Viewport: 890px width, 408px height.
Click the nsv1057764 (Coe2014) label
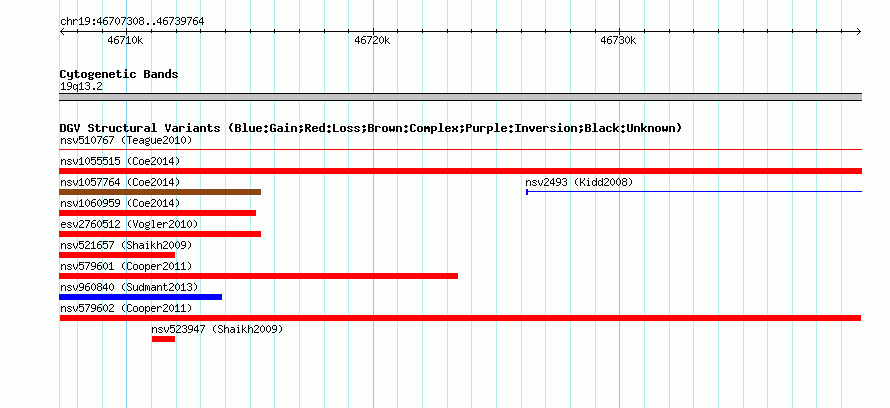point(120,182)
